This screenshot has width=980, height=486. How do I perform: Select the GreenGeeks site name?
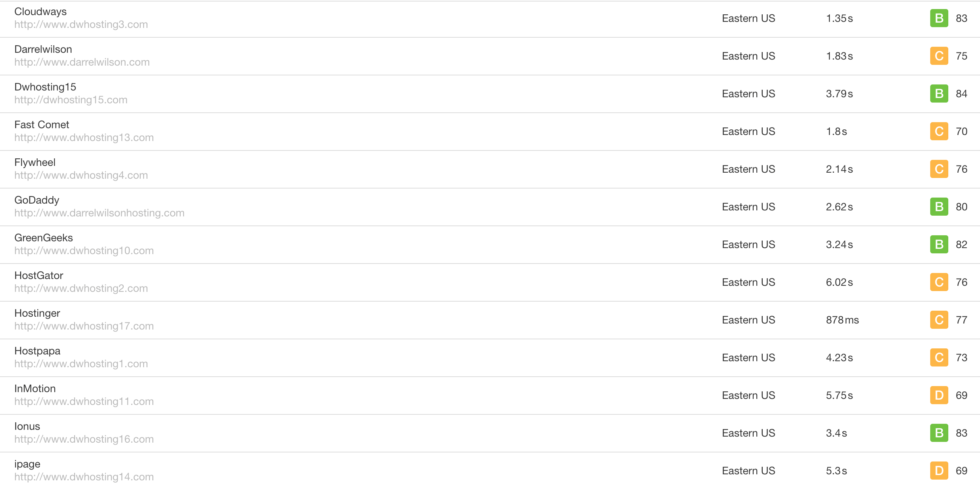pos(43,238)
